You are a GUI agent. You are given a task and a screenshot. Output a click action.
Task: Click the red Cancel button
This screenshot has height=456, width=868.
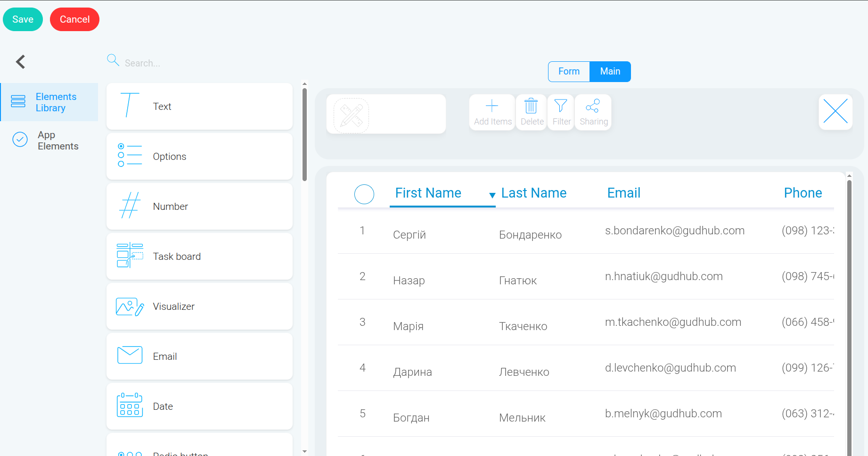pyautogui.click(x=74, y=19)
